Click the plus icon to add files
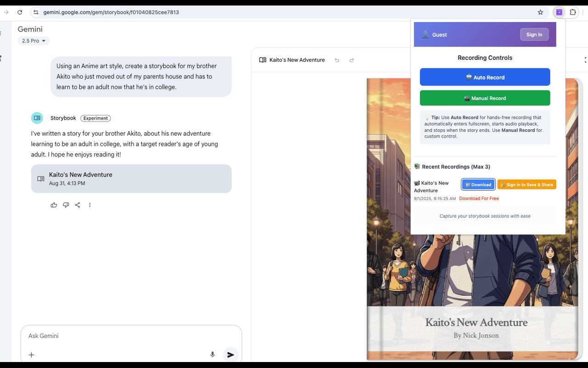The height and width of the screenshot is (368, 588). 31,355
